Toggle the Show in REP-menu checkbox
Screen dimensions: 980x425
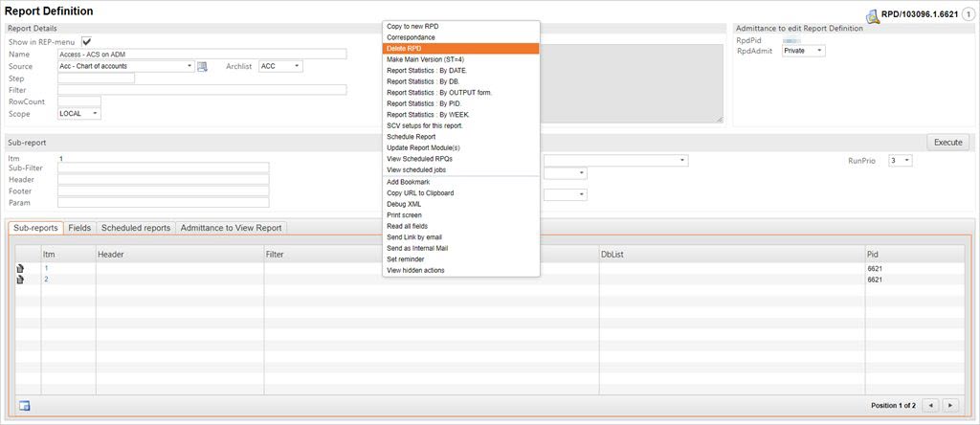pyautogui.click(x=87, y=42)
